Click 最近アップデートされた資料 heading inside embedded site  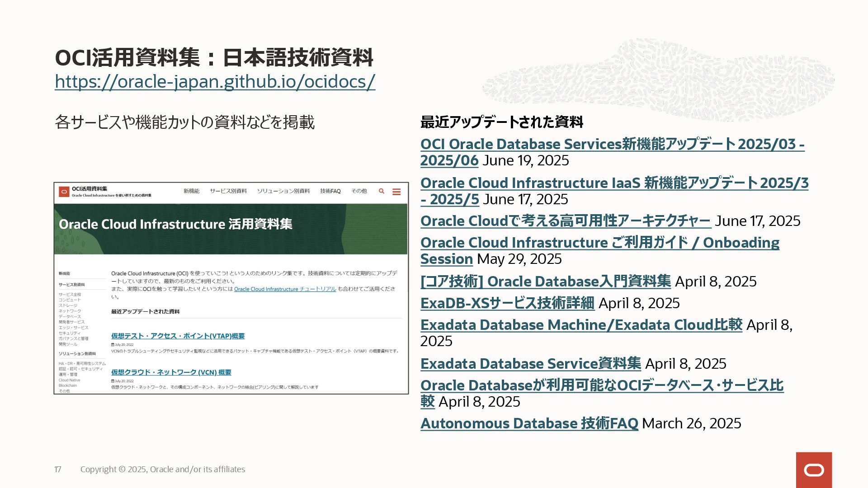(146, 312)
